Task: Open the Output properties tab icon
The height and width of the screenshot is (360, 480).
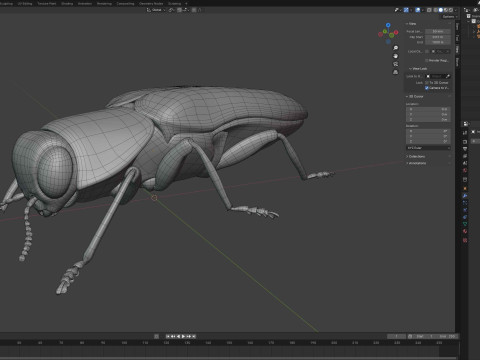Action: 465,149
